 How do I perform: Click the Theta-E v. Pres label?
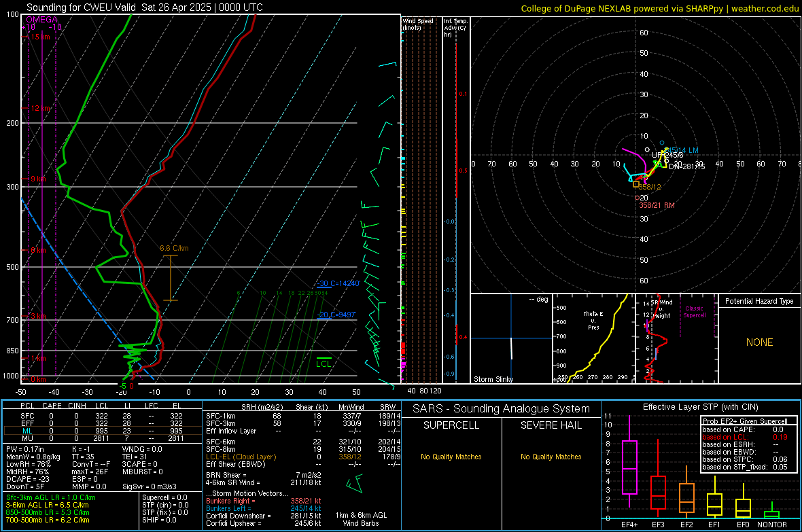pos(593,320)
